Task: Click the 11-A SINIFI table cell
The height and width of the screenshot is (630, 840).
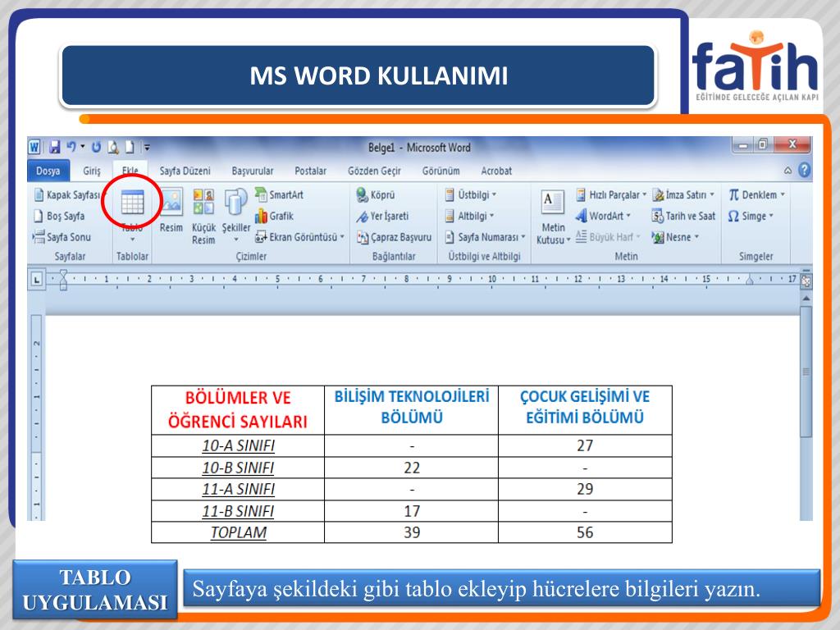Action: coord(238,489)
